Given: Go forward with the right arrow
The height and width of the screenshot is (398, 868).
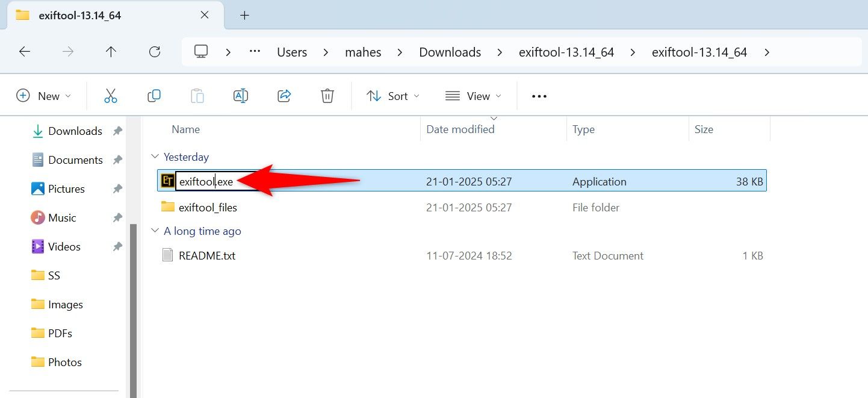Looking at the screenshot, I should click(68, 52).
